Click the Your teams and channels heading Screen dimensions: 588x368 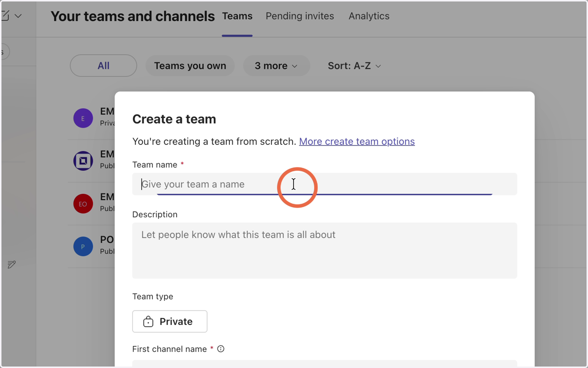point(133,16)
